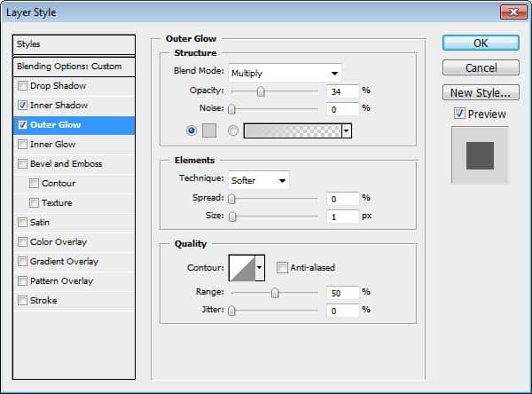Click the glow color swatch
The width and height of the screenshot is (532, 394).
tap(209, 130)
